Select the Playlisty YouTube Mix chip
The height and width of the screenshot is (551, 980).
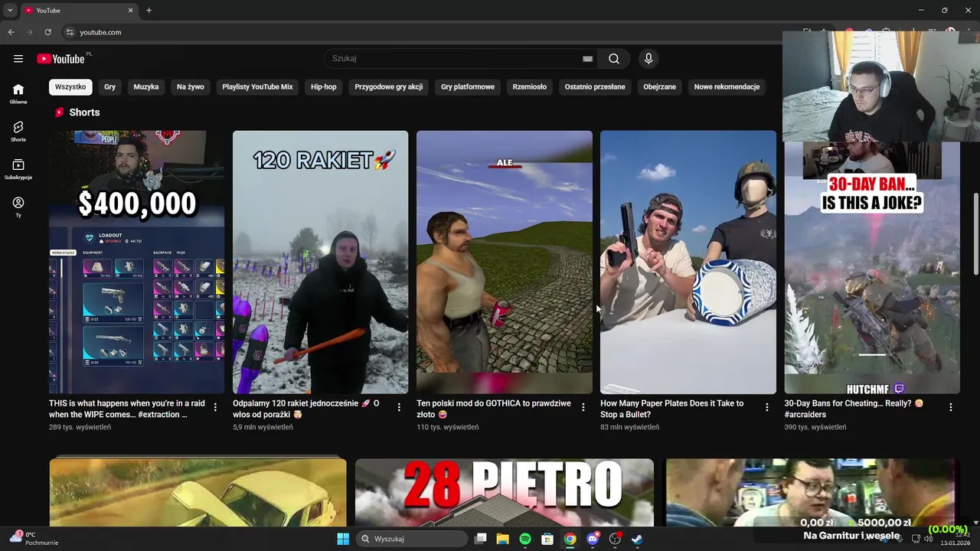pyautogui.click(x=257, y=86)
